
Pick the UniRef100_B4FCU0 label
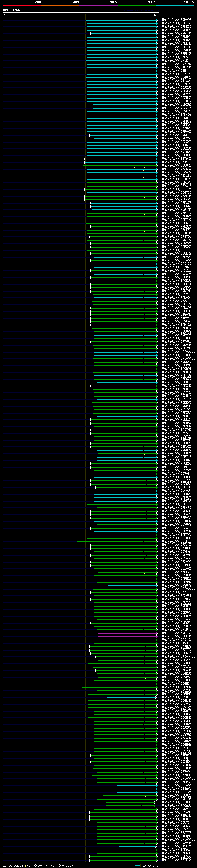(177, 816)
